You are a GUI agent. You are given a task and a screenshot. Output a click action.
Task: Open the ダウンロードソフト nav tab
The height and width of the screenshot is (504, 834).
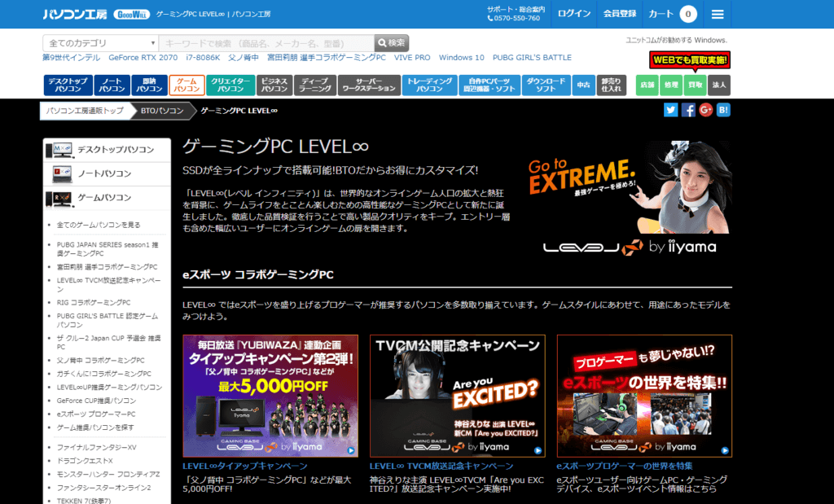pyautogui.click(x=546, y=85)
